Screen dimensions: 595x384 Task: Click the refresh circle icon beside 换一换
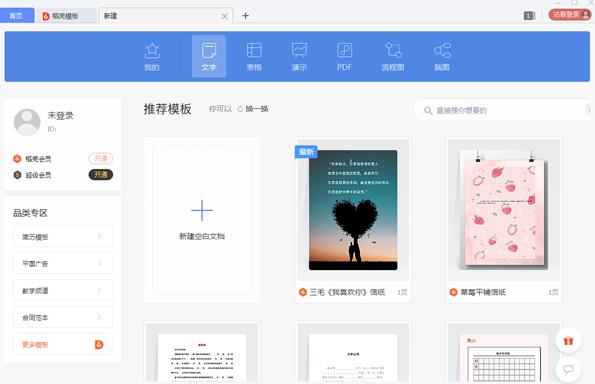[240, 109]
